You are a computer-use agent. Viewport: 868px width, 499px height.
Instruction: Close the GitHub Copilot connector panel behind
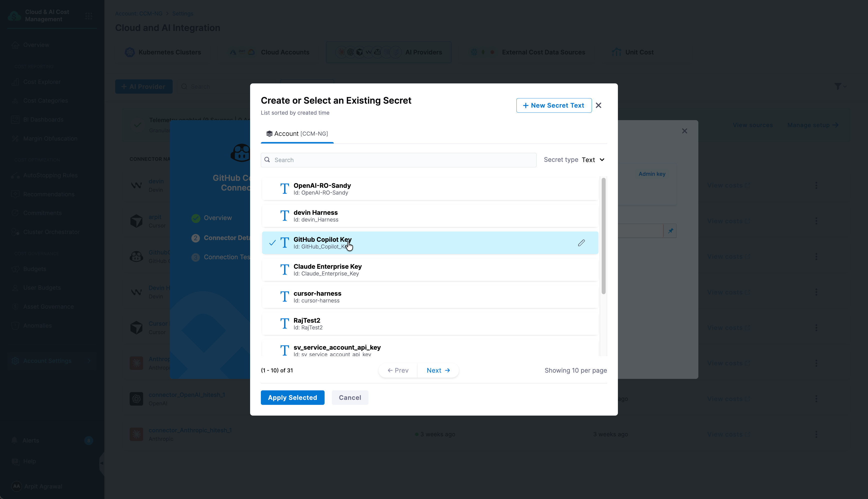click(x=684, y=131)
